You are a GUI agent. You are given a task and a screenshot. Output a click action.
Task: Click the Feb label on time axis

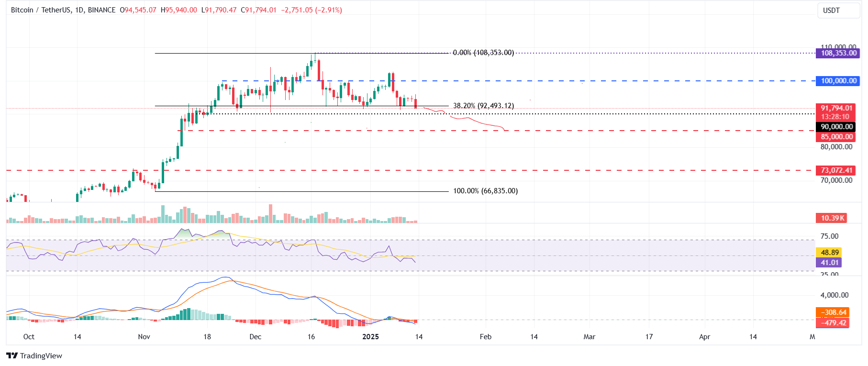click(x=486, y=337)
